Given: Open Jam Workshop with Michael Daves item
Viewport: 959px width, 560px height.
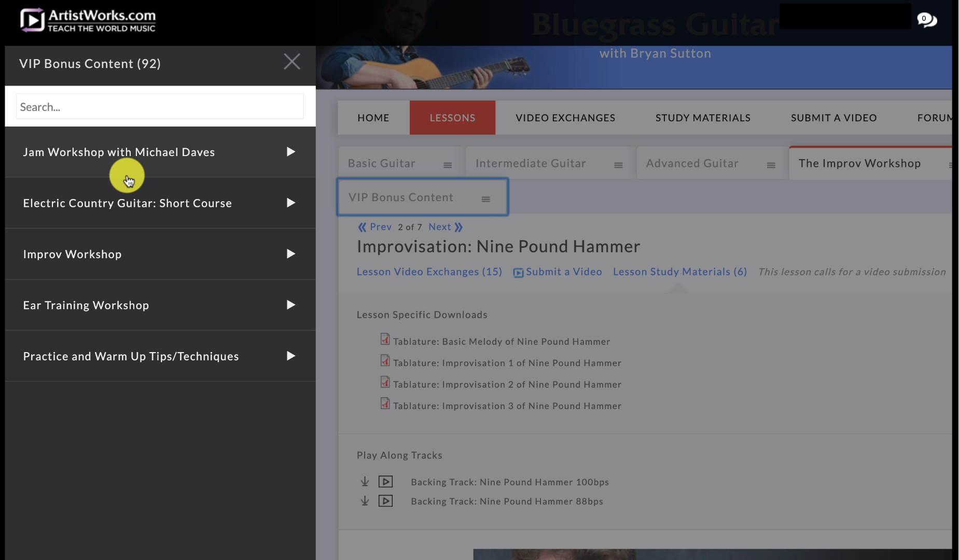Looking at the screenshot, I should click(160, 152).
